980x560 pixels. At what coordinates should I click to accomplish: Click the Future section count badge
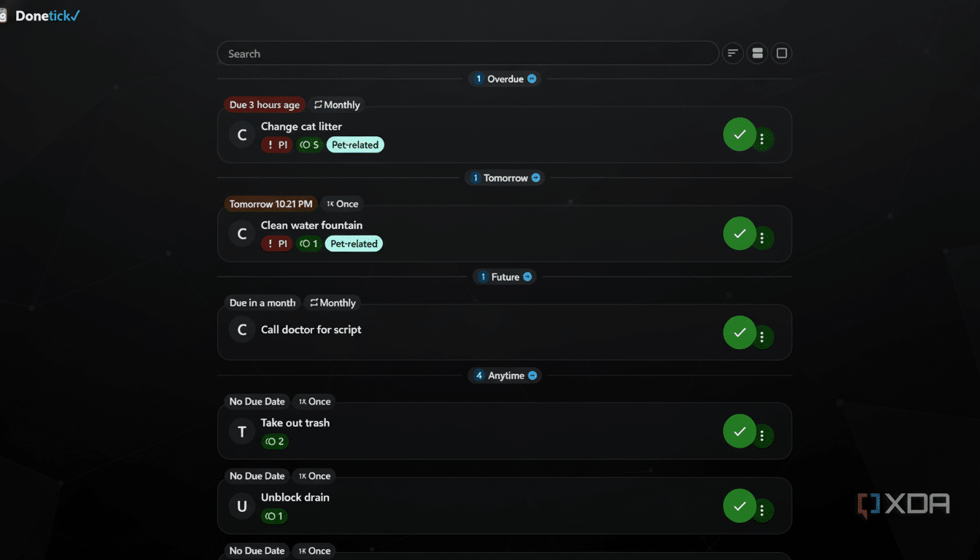[x=482, y=276]
